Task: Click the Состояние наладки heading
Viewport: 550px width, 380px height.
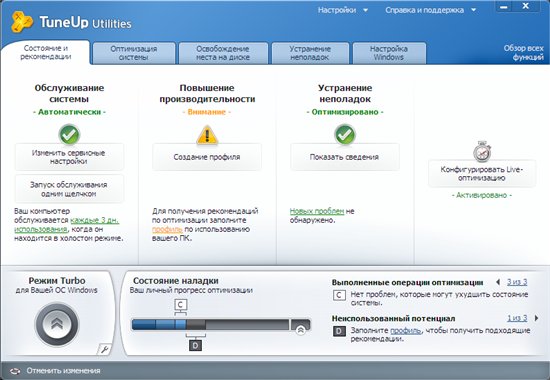Action: (176, 281)
